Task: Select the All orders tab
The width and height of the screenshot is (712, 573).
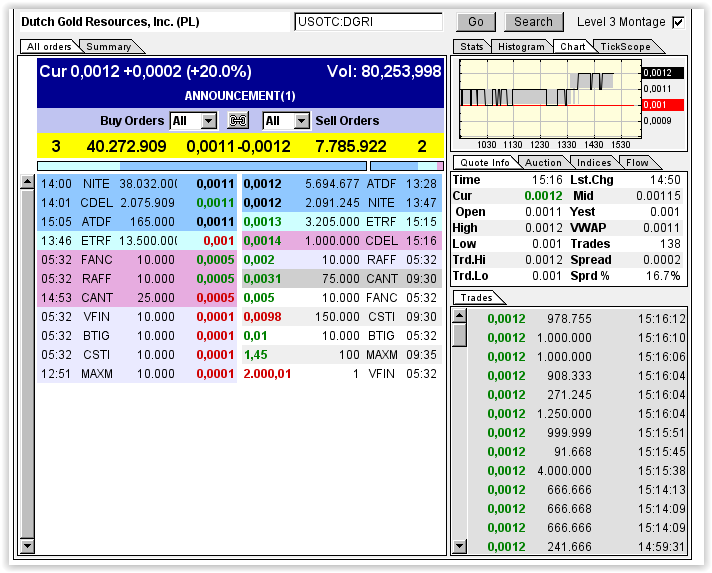Action: point(49,47)
